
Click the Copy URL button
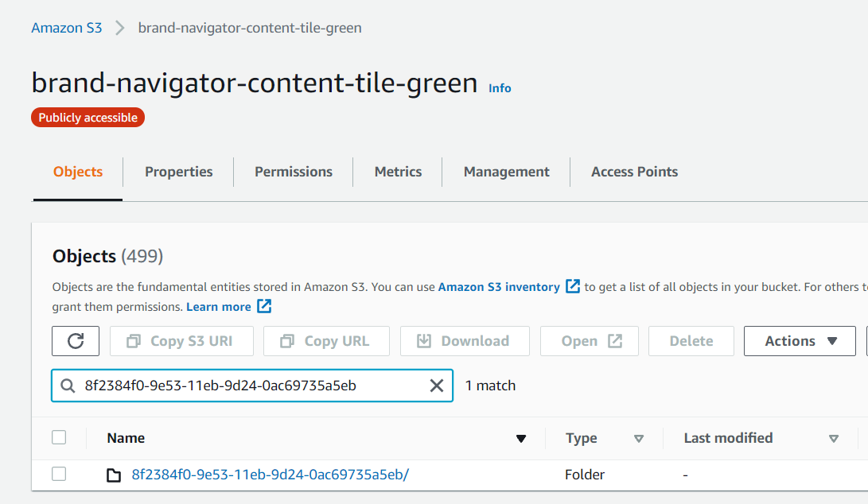click(327, 341)
